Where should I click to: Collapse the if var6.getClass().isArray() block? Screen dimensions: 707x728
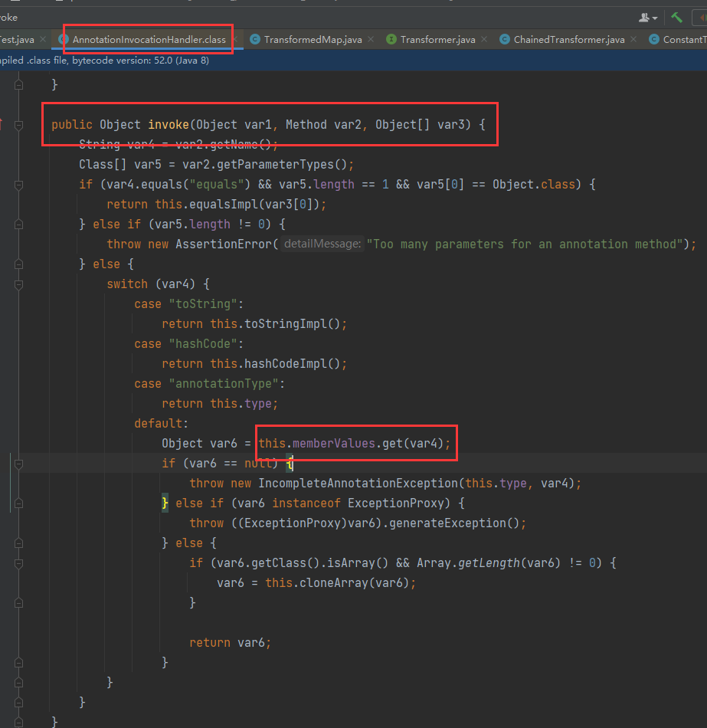[x=18, y=563]
